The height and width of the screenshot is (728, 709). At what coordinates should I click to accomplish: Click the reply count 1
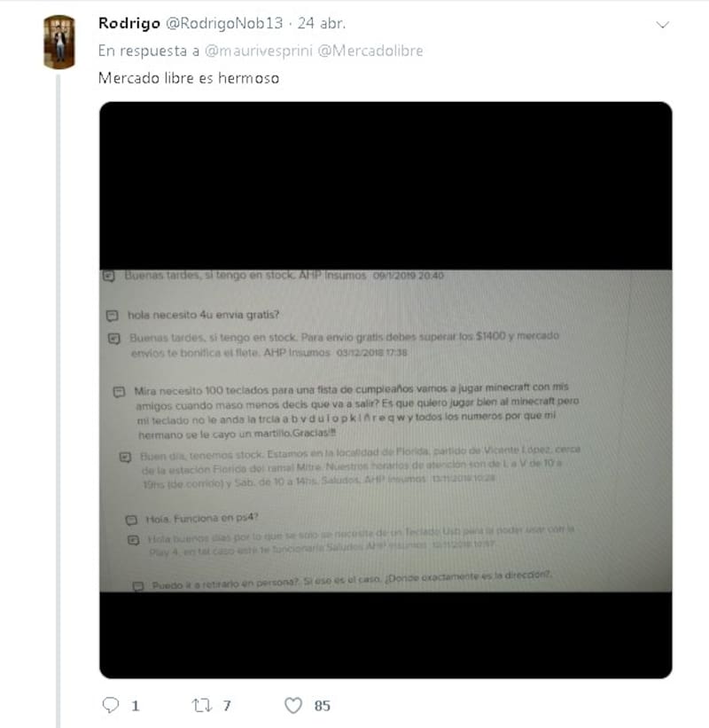pos(135,706)
